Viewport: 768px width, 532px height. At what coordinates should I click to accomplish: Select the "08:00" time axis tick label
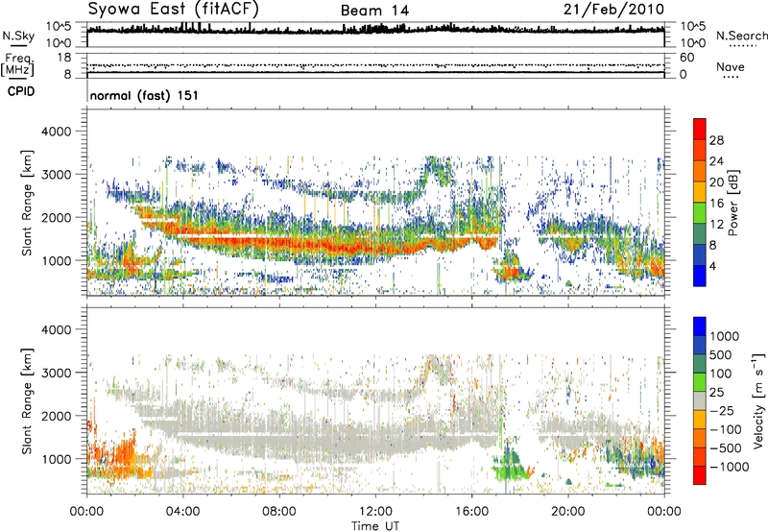point(279,512)
